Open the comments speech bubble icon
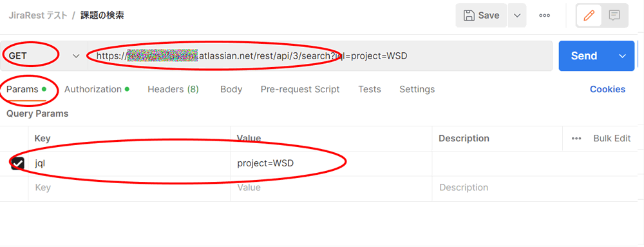The image size is (644, 247). pyautogui.click(x=614, y=15)
